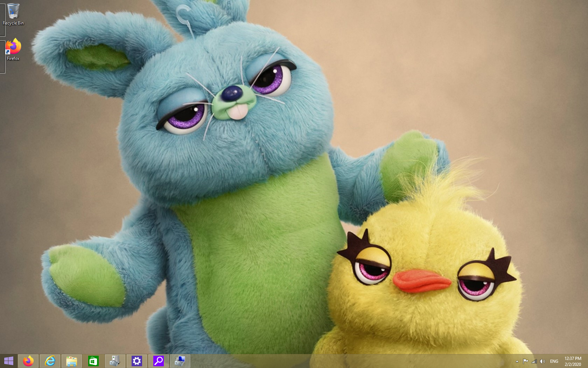Open the Action Center flag icon
Viewport: 588px width, 368px height.
point(525,361)
